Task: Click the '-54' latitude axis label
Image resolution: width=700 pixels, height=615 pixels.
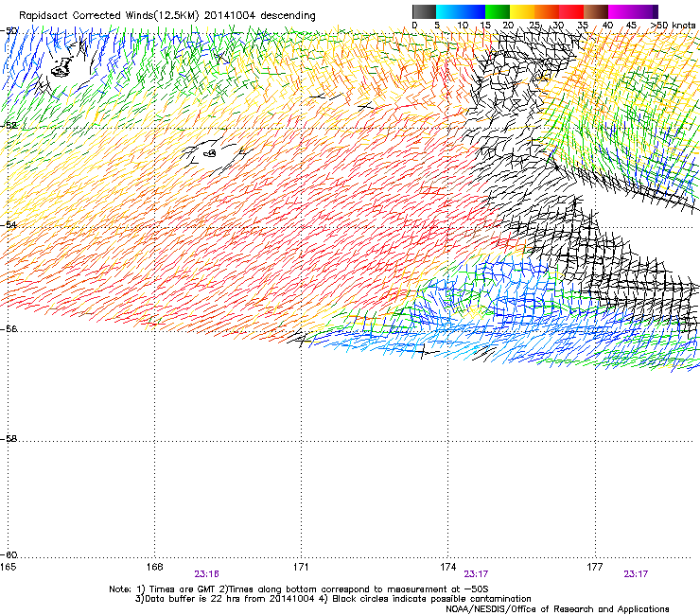Action: coord(9,224)
